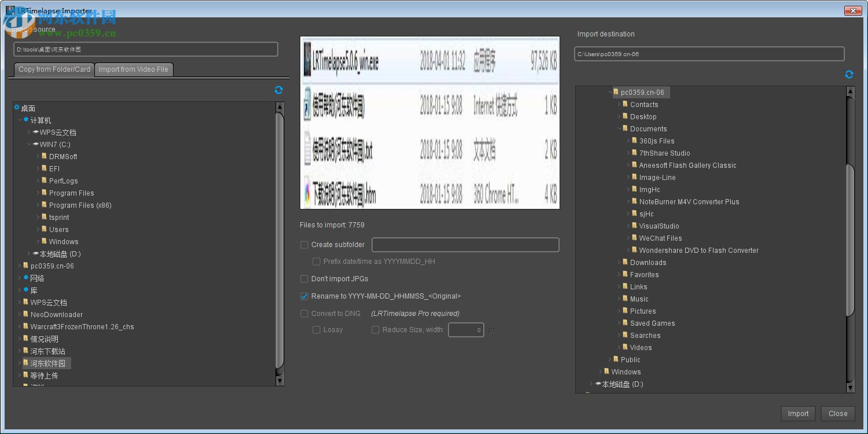Select the 情况说明 folder
The height and width of the screenshot is (434, 868).
coord(44,339)
